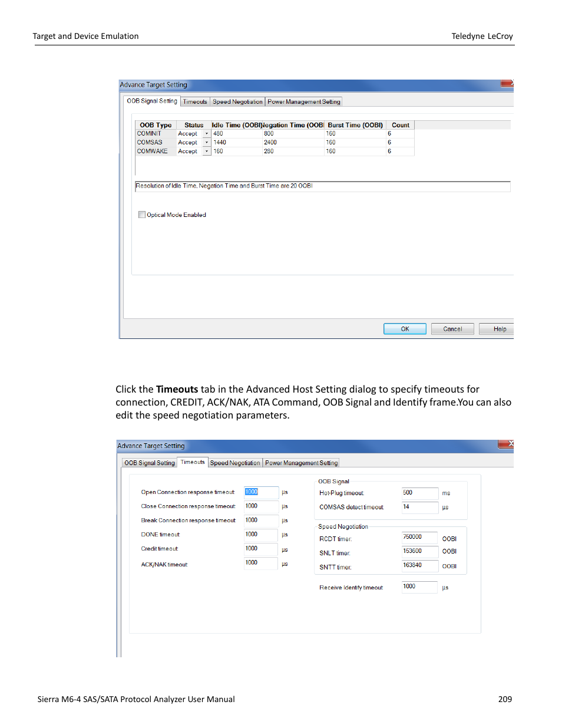562x728 pixels.
Task: Edit Hot-Plug timeout field
Action: [420, 493]
